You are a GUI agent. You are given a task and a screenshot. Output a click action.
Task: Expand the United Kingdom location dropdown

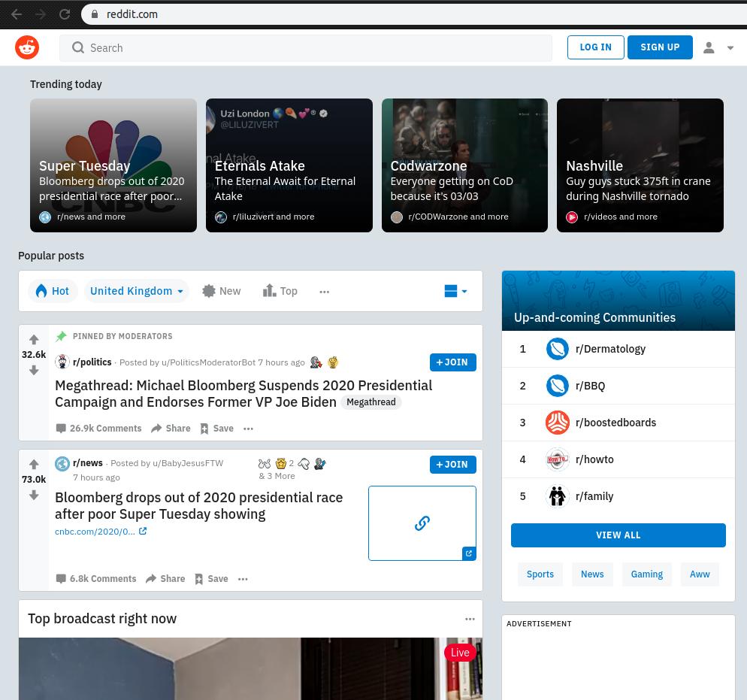[137, 291]
